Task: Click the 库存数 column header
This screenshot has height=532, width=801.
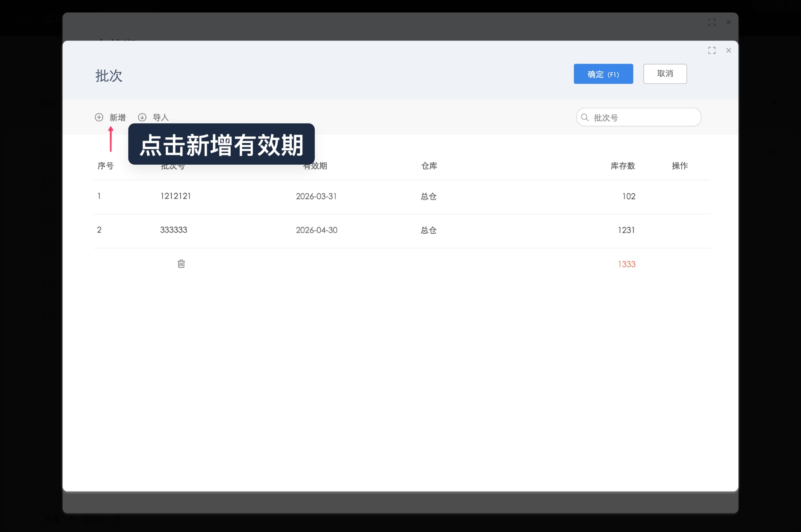Action: tap(622, 166)
